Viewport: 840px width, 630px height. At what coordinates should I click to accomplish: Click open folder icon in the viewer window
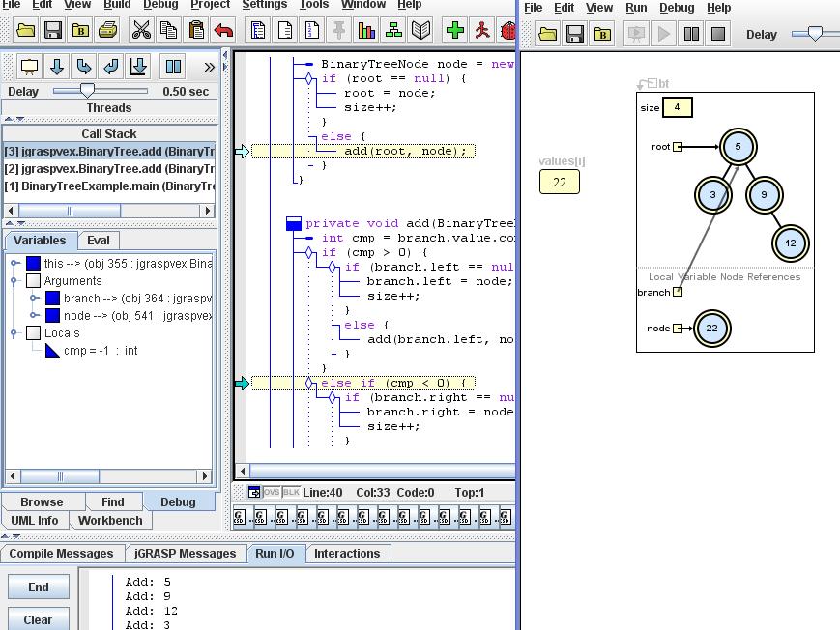(x=547, y=34)
